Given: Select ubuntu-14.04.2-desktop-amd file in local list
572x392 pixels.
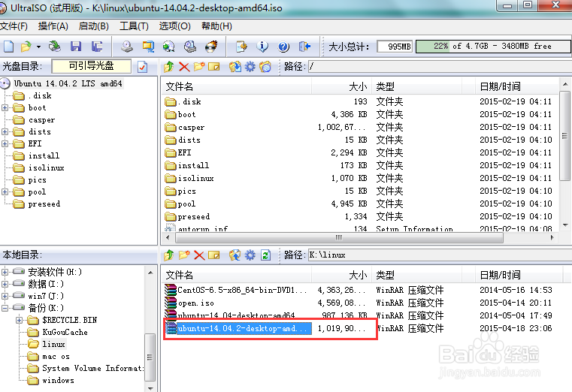Looking at the screenshot, I should click(238, 329).
